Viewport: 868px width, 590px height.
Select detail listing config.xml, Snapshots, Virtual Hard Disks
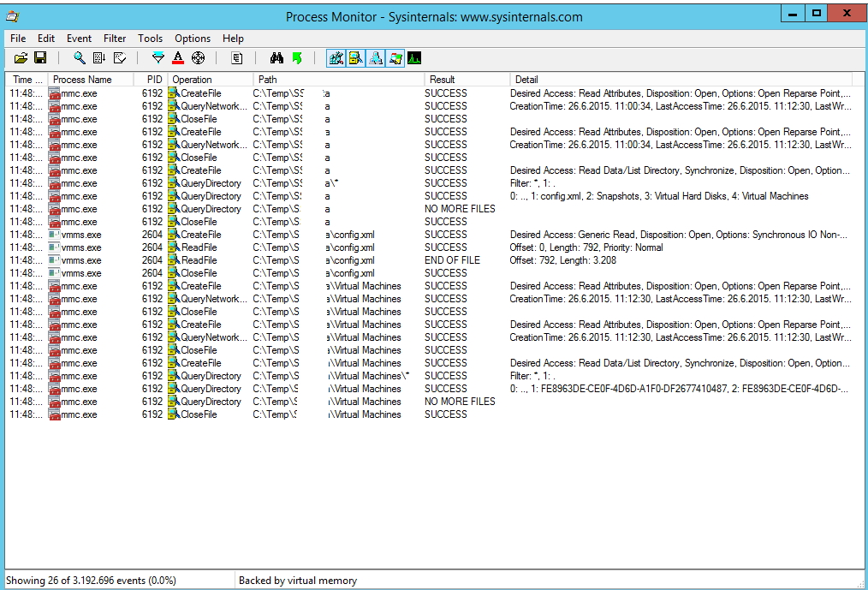click(x=659, y=196)
